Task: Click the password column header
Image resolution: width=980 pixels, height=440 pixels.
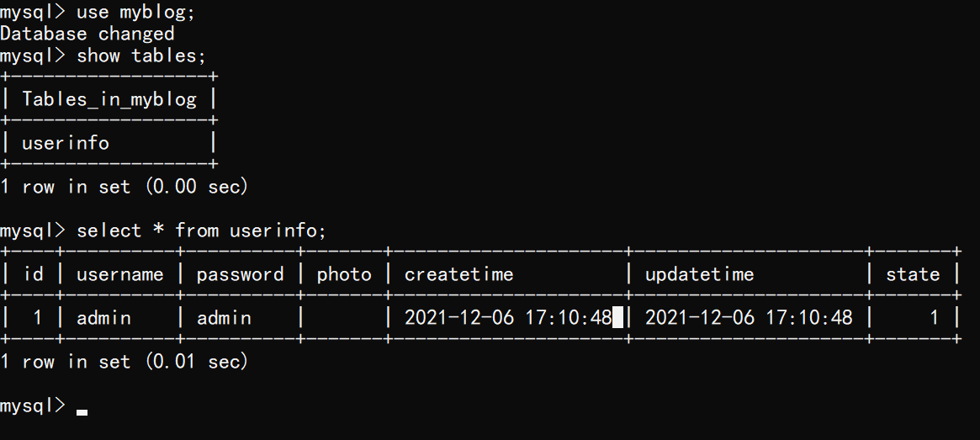Action: pos(240,274)
